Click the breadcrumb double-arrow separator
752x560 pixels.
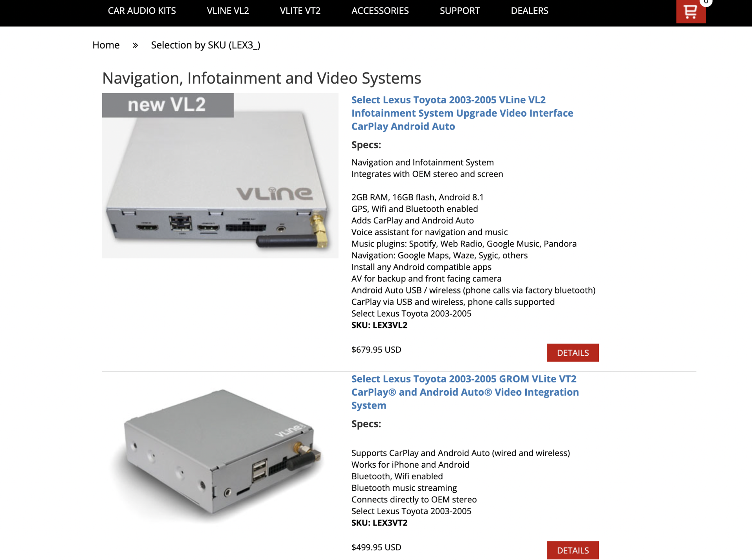point(135,45)
